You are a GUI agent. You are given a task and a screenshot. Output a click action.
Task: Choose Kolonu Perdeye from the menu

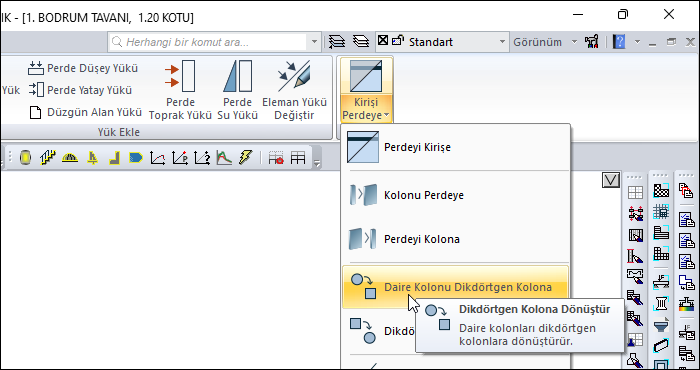pos(455,195)
